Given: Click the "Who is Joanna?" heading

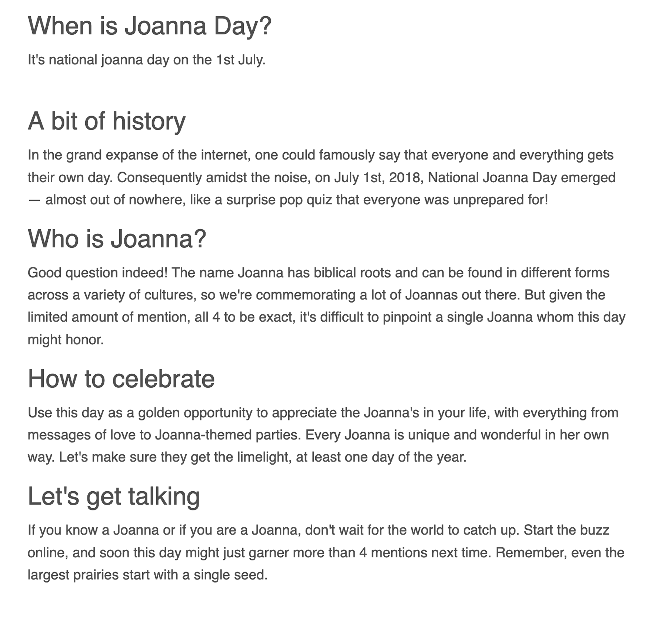Looking at the screenshot, I should coord(117,239).
